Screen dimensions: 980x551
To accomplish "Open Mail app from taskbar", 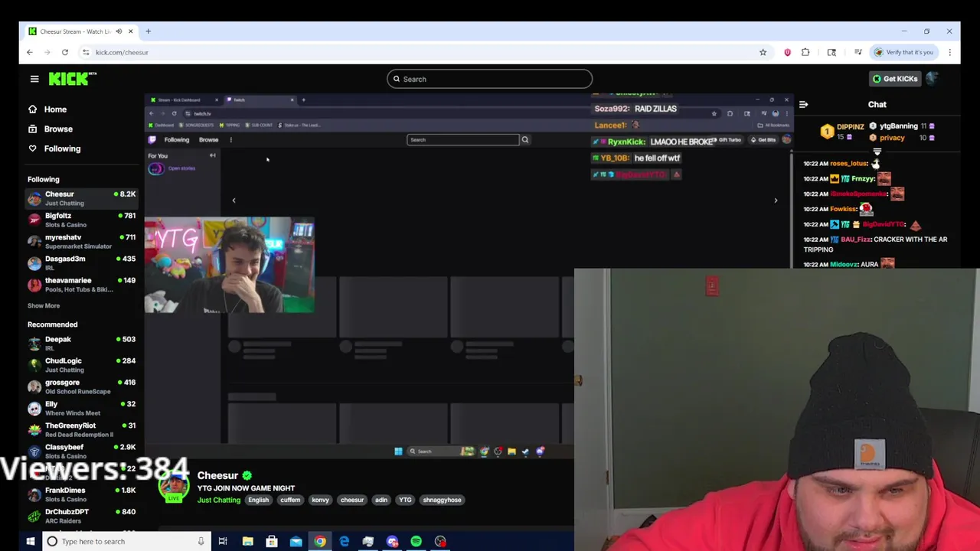I will pos(296,541).
